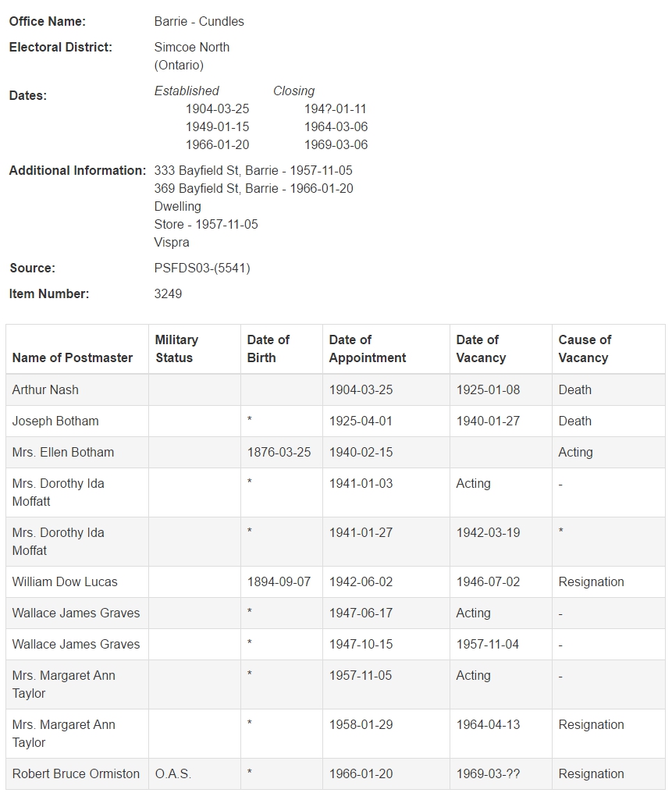Select the Date of Birth column header
This screenshot has height=800, width=672.
point(268,349)
